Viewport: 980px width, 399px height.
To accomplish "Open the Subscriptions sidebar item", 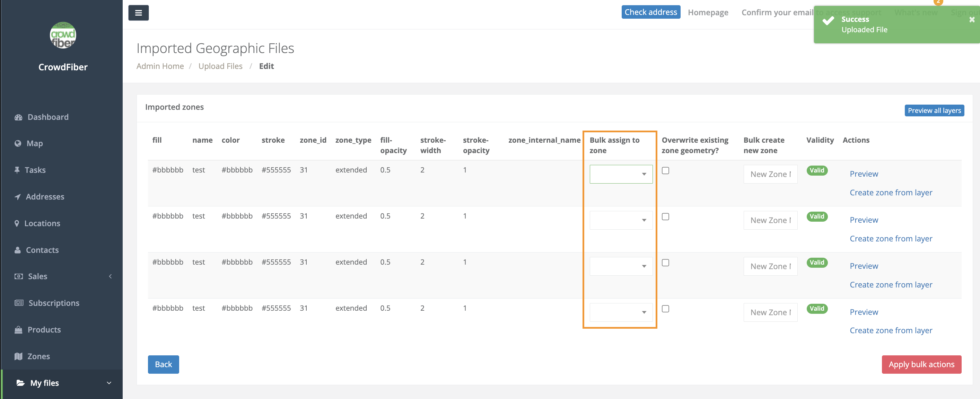I will (x=54, y=303).
